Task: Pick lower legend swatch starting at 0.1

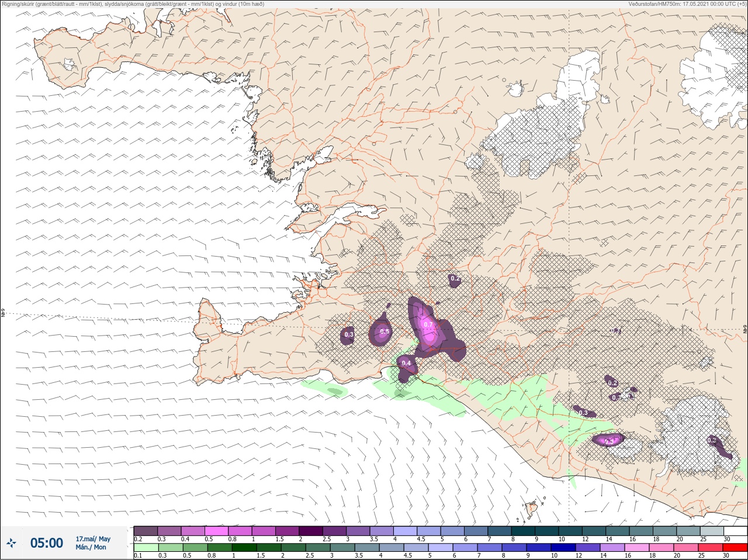Action: coord(146,548)
